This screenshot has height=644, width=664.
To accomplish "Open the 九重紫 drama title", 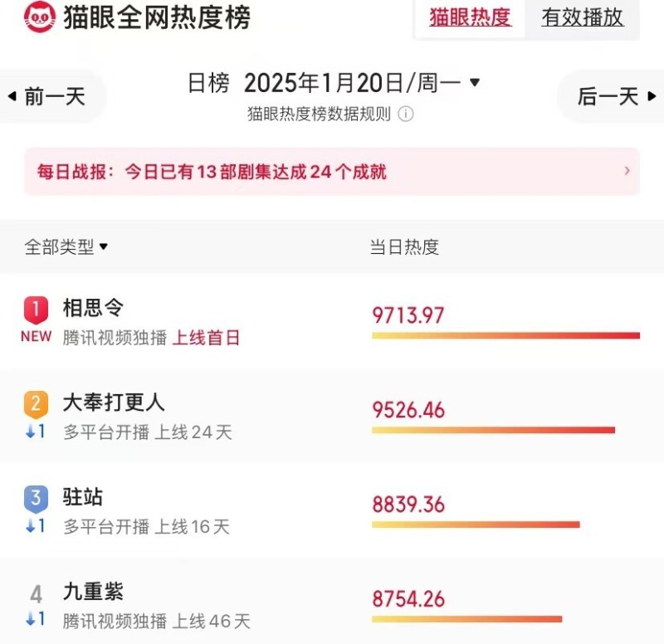I will (x=93, y=592).
